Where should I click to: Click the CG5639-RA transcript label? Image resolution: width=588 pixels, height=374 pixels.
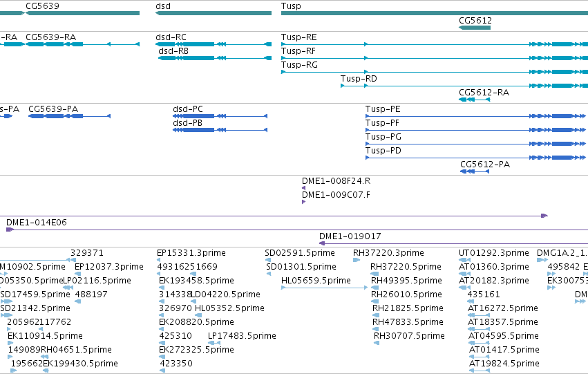50,37
